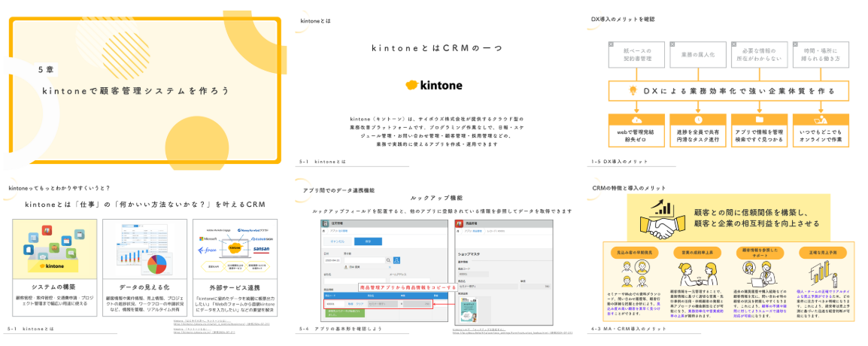Open the データの見える化 card image
The image size is (868, 346).
click(x=144, y=248)
